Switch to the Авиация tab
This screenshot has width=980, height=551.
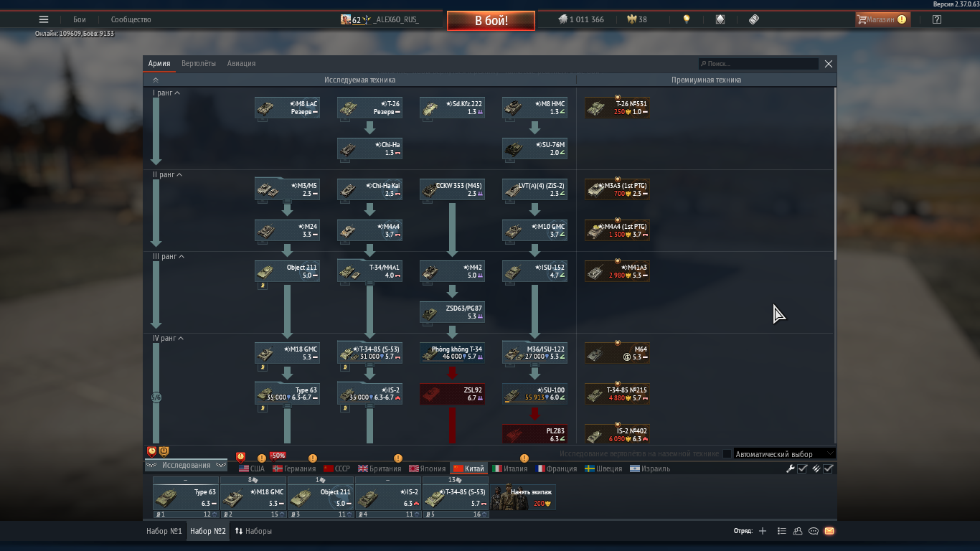pyautogui.click(x=241, y=63)
